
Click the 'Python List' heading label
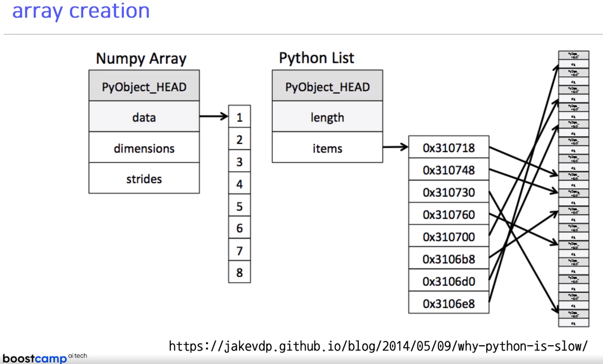click(316, 58)
